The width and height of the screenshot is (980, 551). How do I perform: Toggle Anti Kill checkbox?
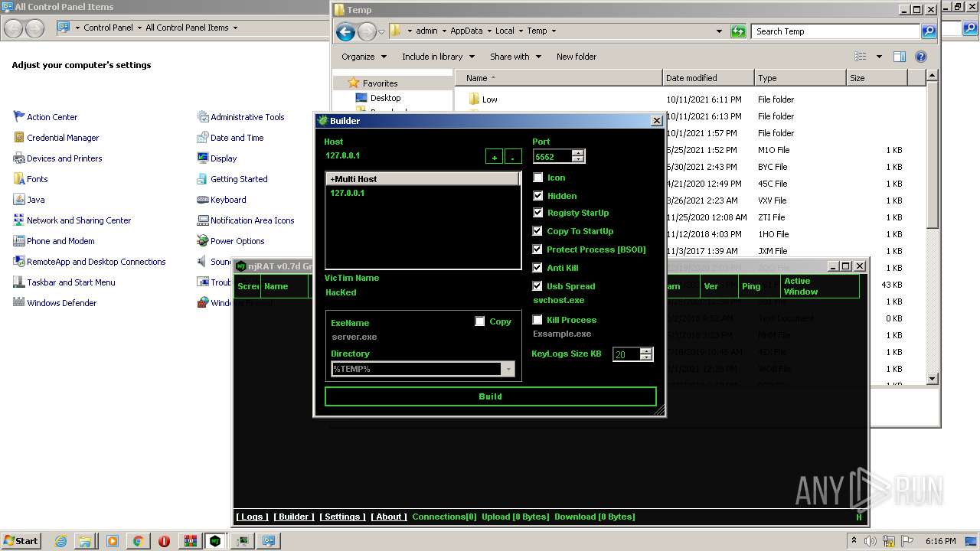click(x=538, y=268)
